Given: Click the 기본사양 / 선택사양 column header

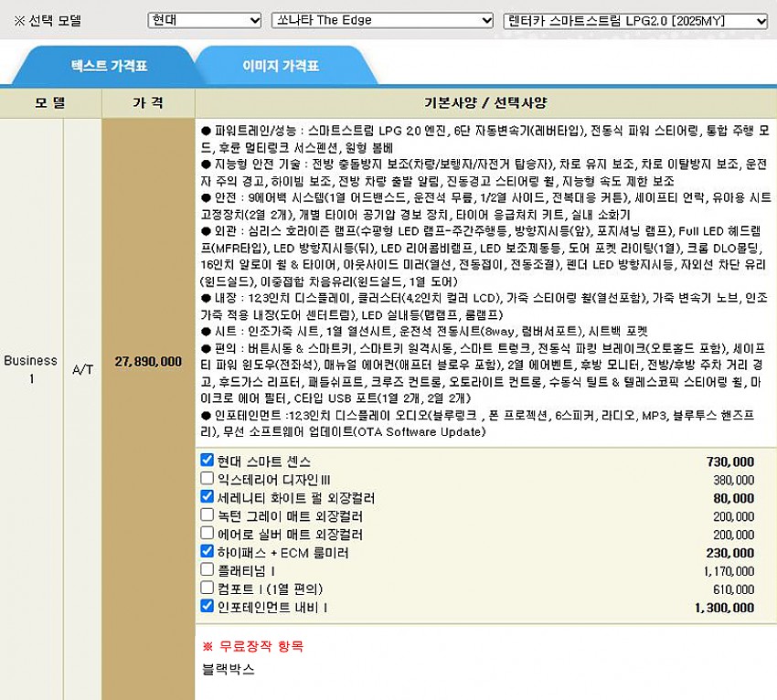Looking at the screenshot, I should (x=485, y=103).
